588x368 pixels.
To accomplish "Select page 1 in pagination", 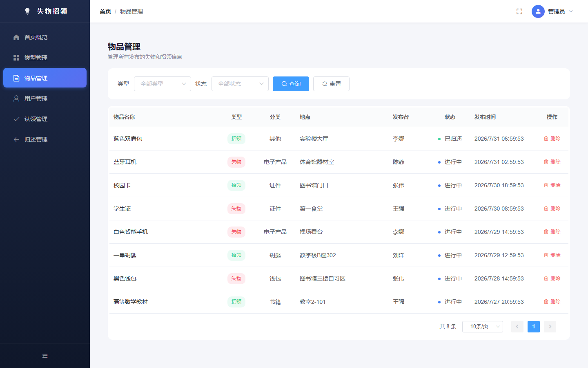I will tap(534, 326).
